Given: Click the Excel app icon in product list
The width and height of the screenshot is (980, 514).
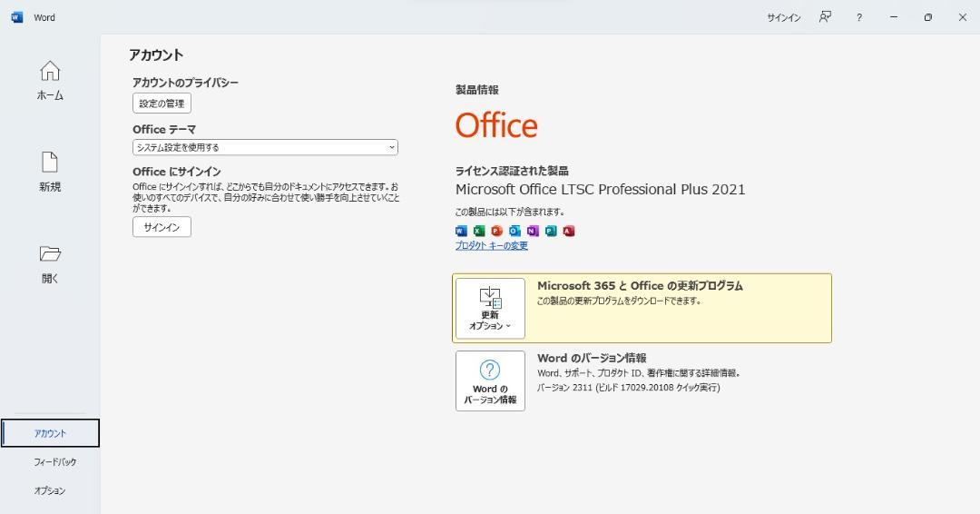Looking at the screenshot, I should click(x=479, y=231).
